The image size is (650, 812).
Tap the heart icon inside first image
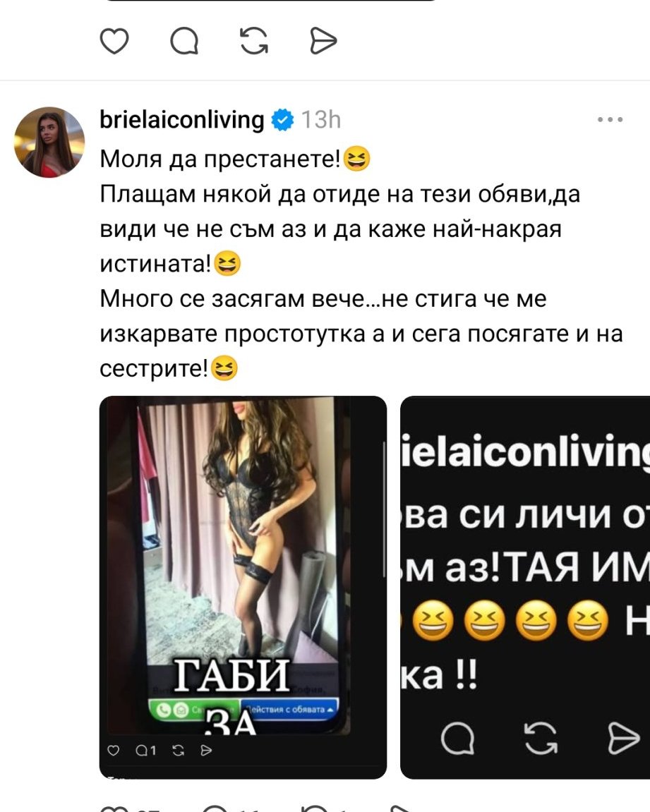113,751
